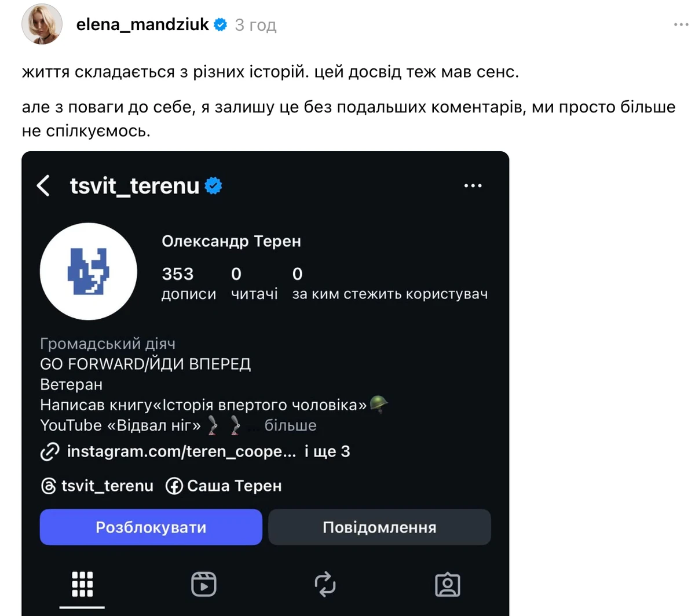Click the Threads icon next to tsvit_terenu
695x616 pixels.
pyautogui.click(x=48, y=486)
